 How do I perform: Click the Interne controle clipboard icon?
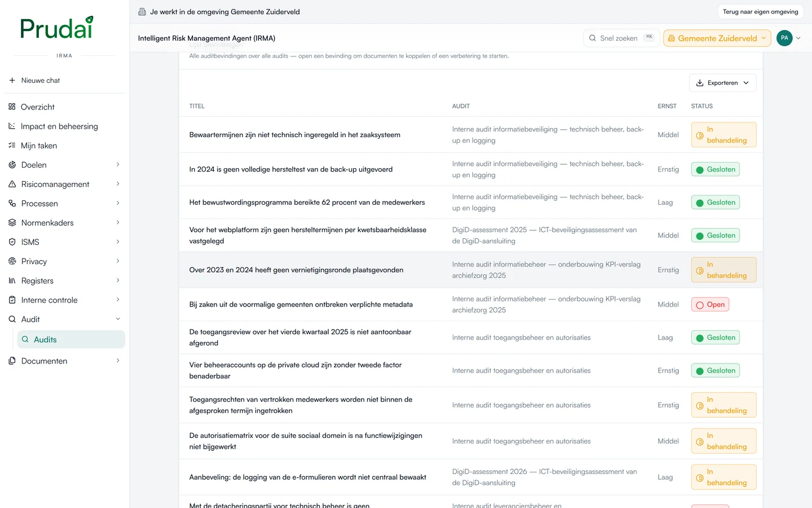coord(12,300)
